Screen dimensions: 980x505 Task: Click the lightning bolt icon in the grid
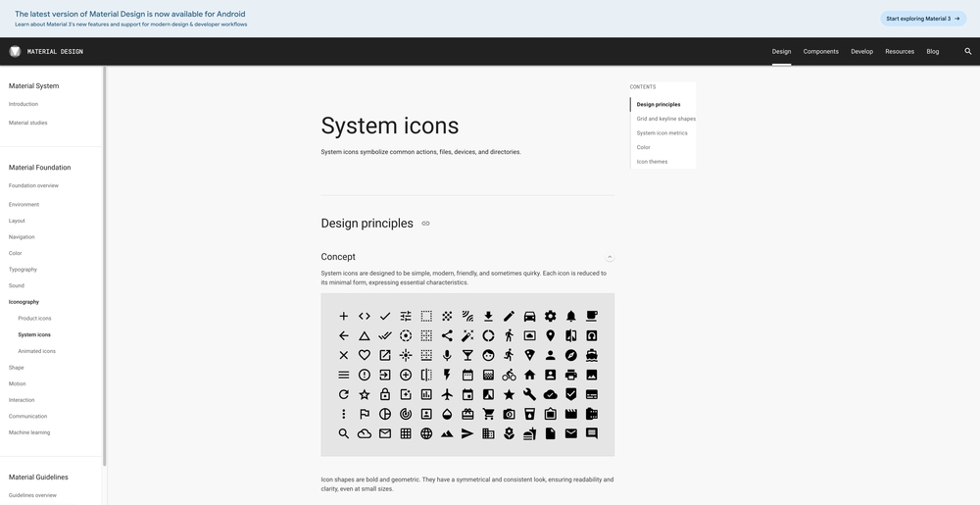pyautogui.click(x=447, y=375)
